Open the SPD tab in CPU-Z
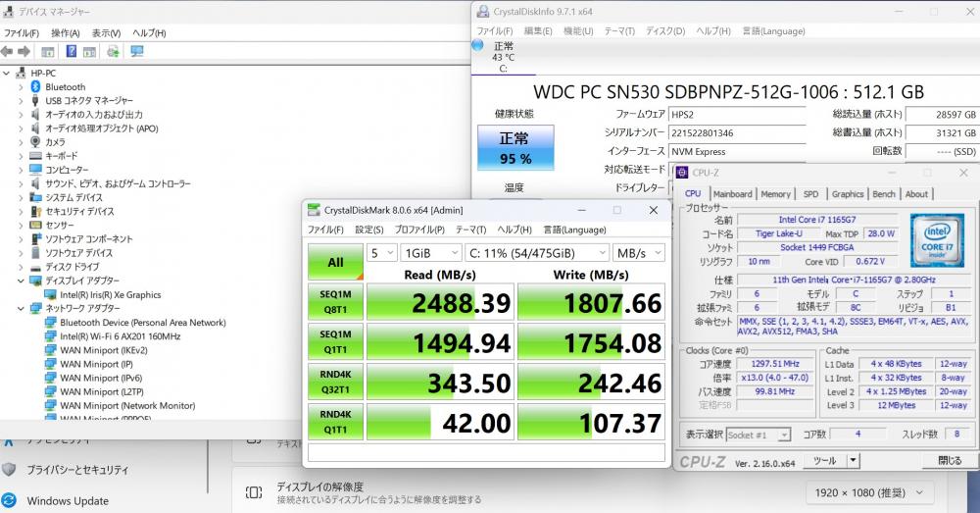 (810, 194)
